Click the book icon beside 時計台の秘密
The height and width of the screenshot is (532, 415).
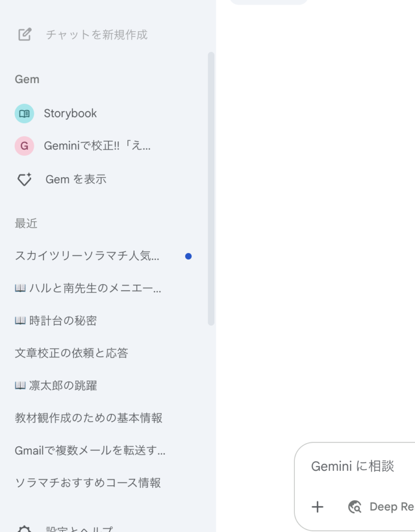click(20, 320)
